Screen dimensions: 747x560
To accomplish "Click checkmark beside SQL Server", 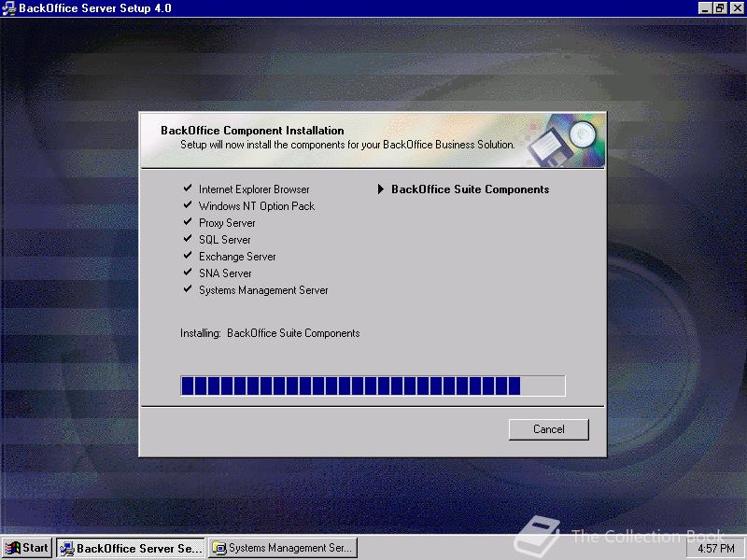I will (188, 238).
